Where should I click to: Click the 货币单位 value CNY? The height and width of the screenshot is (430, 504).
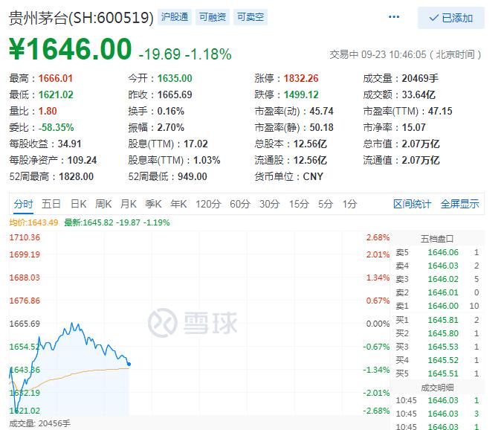pos(313,176)
